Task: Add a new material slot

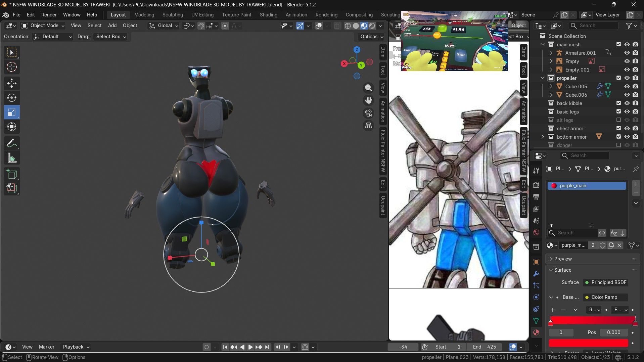Action: 636,184
